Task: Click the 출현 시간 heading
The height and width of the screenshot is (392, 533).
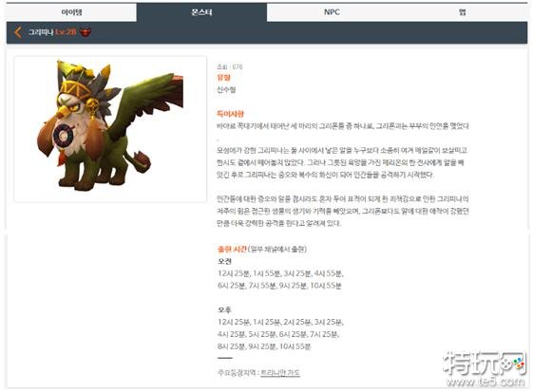Action: tap(232, 250)
